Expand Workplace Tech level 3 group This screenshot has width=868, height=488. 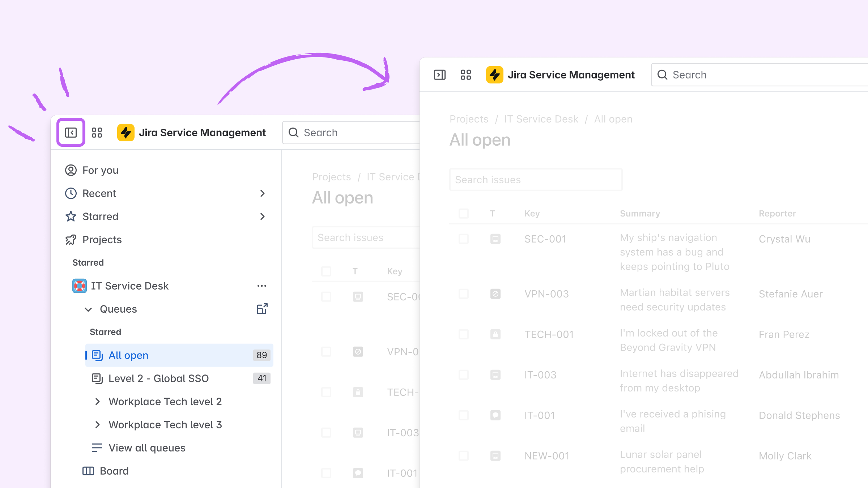(97, 425)
